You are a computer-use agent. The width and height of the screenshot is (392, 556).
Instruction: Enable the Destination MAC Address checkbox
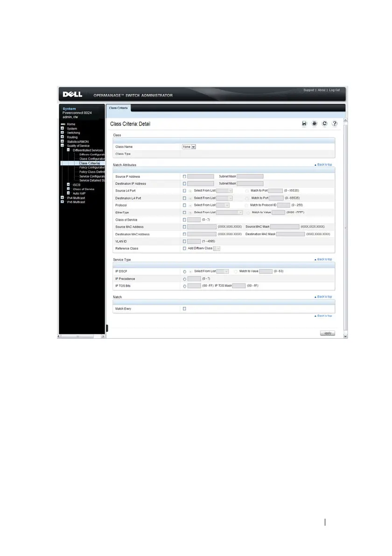click(x=184, y=234)
